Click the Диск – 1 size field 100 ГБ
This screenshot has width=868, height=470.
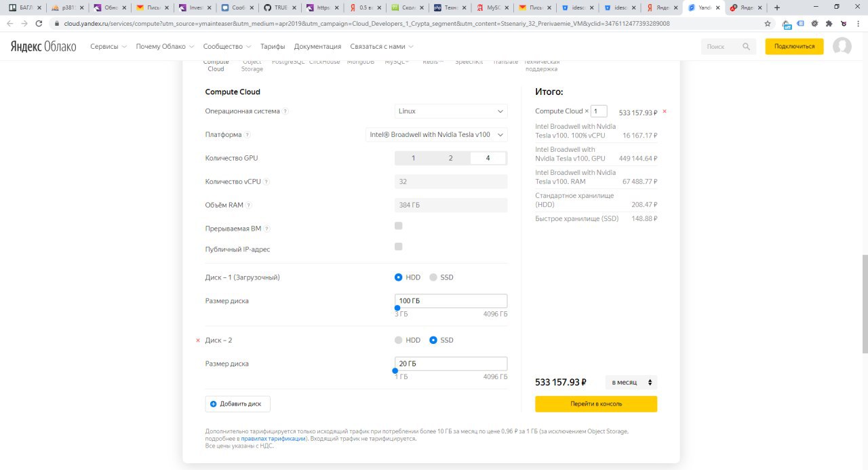tap(451, 301)
